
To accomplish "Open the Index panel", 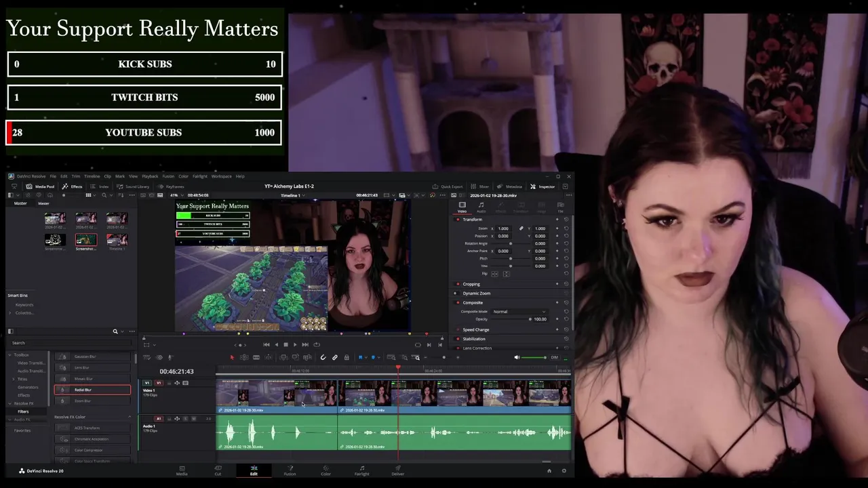I will [100, 186].
